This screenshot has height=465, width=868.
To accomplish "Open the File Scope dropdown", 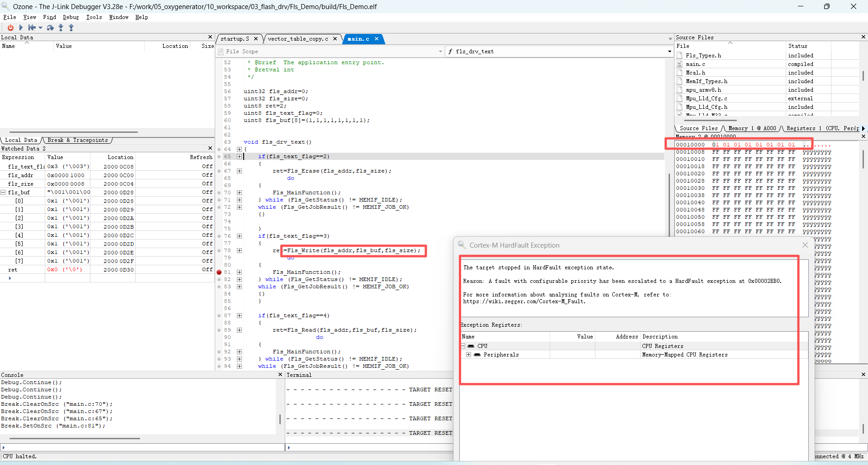I will pyautogui.click(x=440, y=52).
